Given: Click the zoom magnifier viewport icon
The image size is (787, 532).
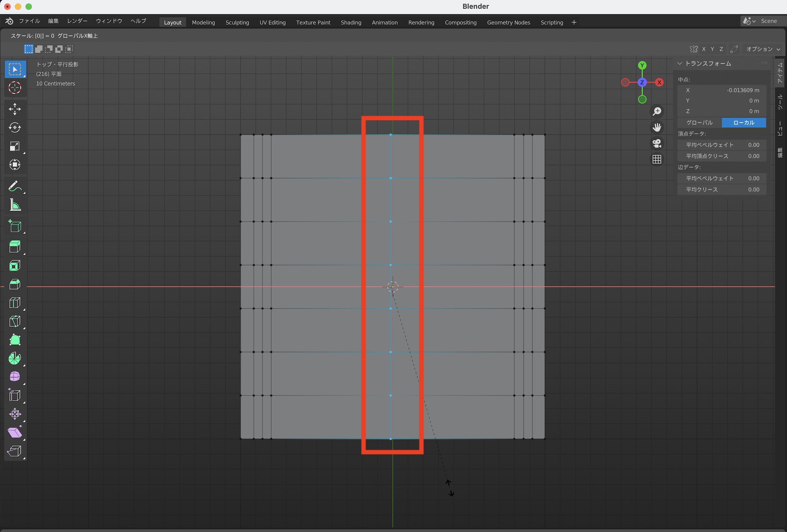Looking at the screenshot, I should click(x=657, y=111).
